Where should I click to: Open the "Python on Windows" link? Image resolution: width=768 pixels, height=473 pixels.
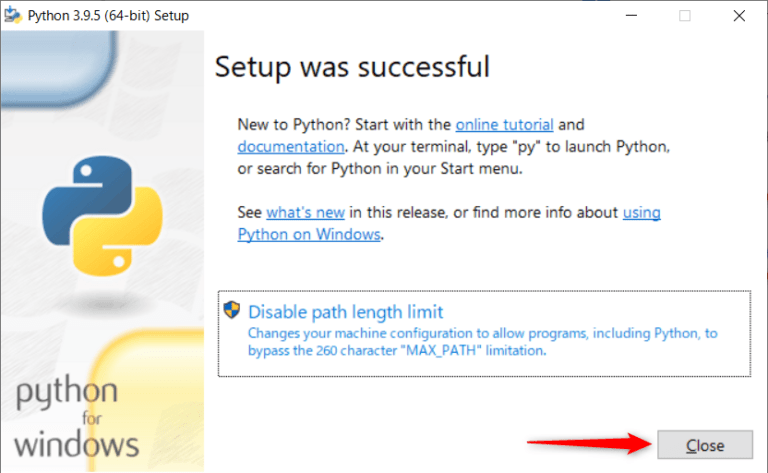(309, 234)
